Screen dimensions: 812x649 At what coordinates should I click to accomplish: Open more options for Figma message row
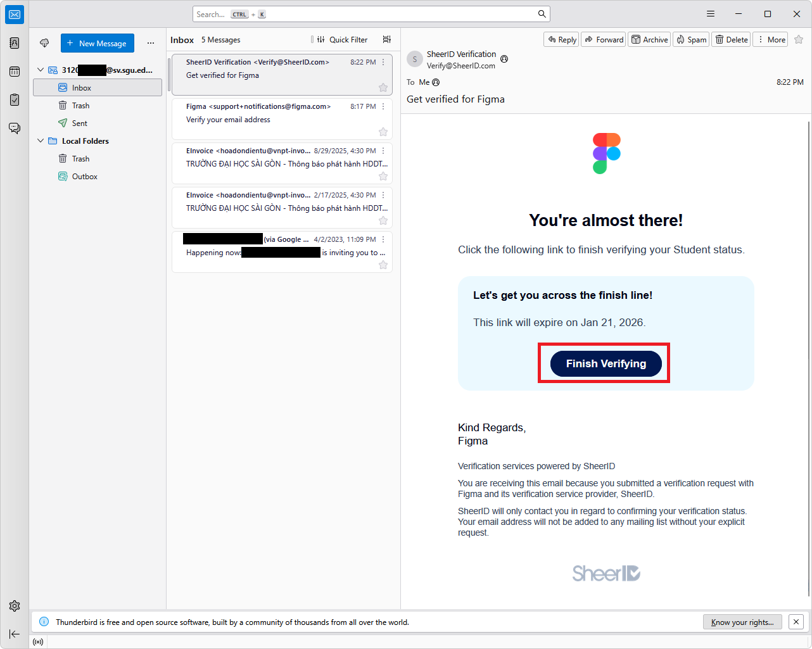(383, 106)
